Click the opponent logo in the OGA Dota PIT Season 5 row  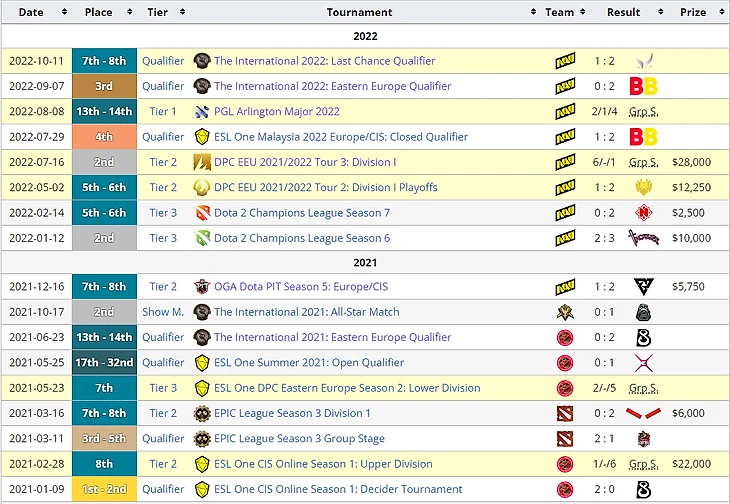click(643, 287)
